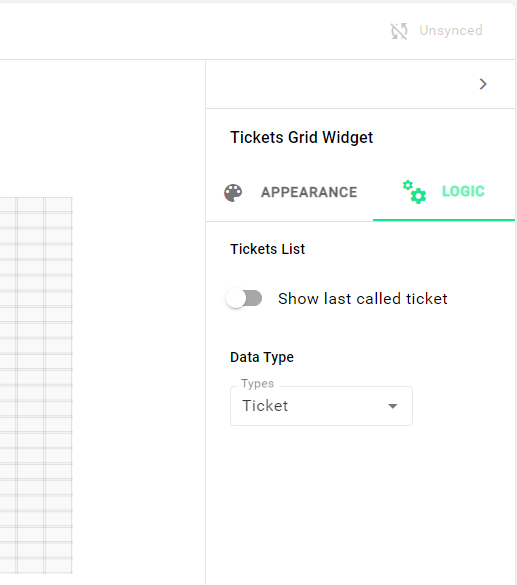Image resolution: width=517 pixels, height=585 pixels.
Task: Click the empty area below the Types dropdown
Action: 360,504
